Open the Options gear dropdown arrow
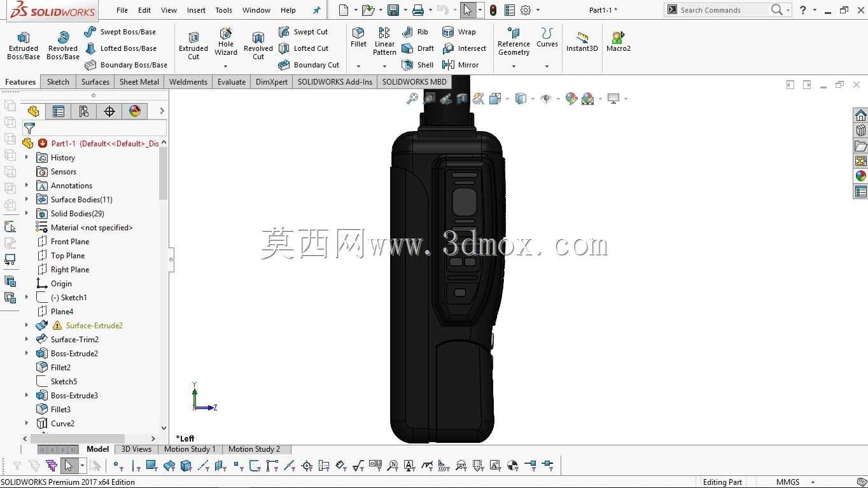The height and width of the screenshot is (488, 868). coord(538,10)
